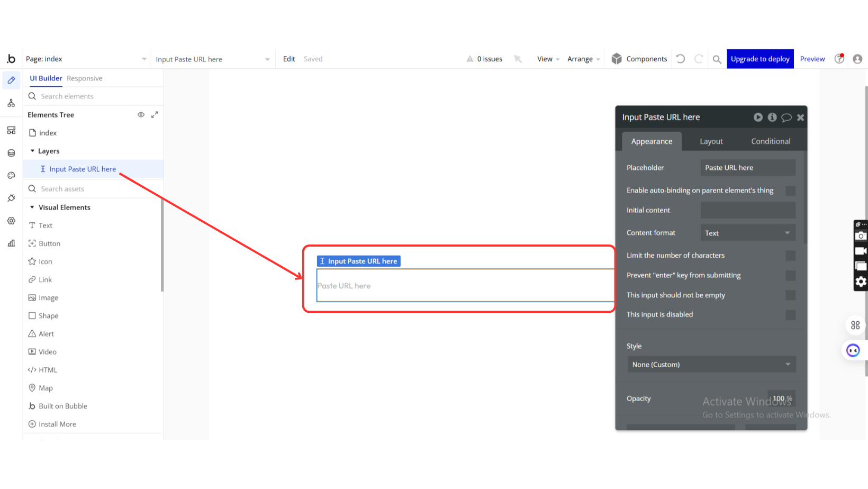Switch to the UI Builder tab

pyautogui.click(x=46, y=78)
